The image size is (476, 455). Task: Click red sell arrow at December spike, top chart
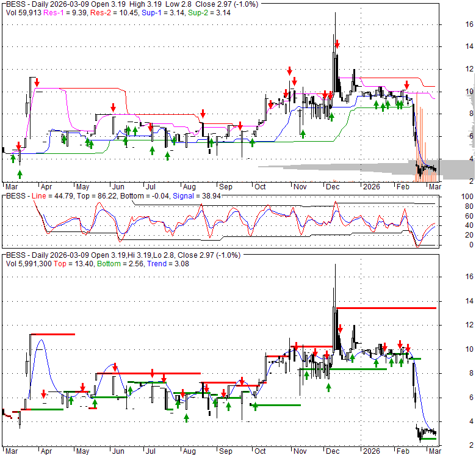click(x=337, y=44)
